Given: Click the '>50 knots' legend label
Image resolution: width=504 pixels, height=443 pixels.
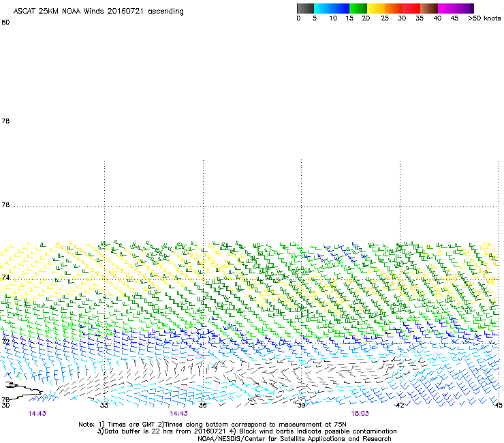Looking at the screenshot, I should (x=484, y=18).
